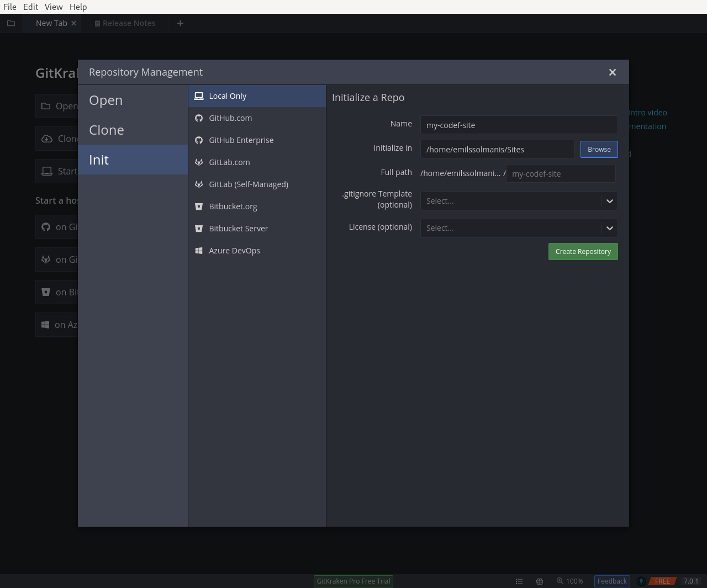Click background Clone cloud icon
Image resolution: width=707 pixels, height=588 pixels.
(47, 139)
